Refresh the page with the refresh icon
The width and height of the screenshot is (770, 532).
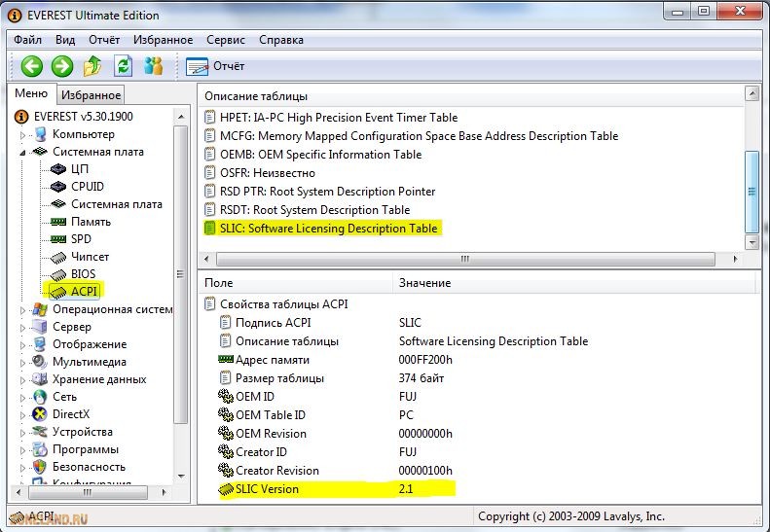(123, 66)
